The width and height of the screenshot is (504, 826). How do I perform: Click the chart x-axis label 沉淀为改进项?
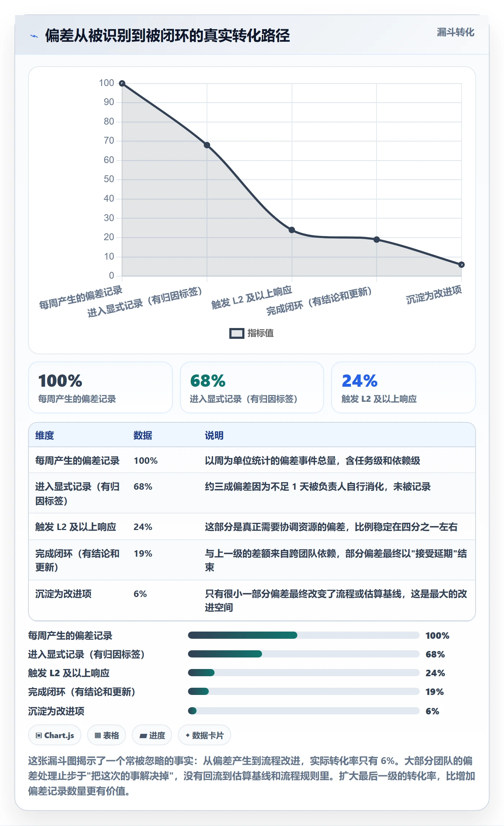(x=434, y=295)
